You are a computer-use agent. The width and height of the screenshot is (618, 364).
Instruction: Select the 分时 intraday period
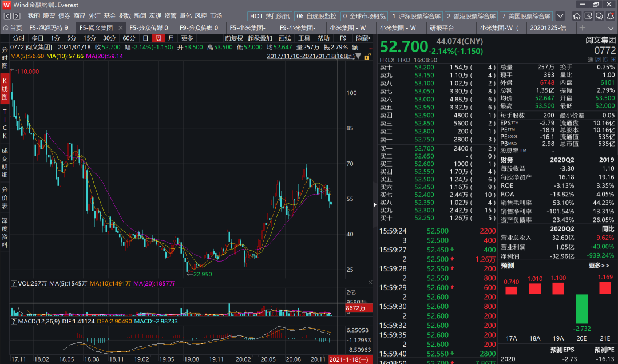click(x=18, y=38)
